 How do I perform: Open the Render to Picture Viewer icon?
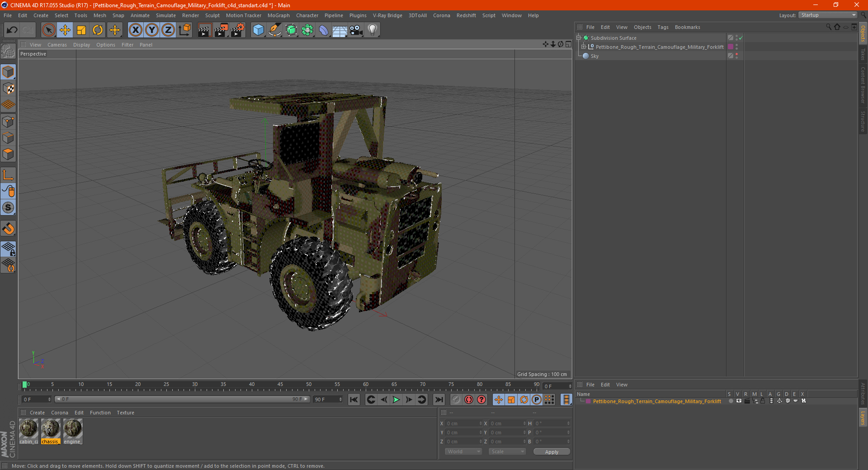(221, 30)
